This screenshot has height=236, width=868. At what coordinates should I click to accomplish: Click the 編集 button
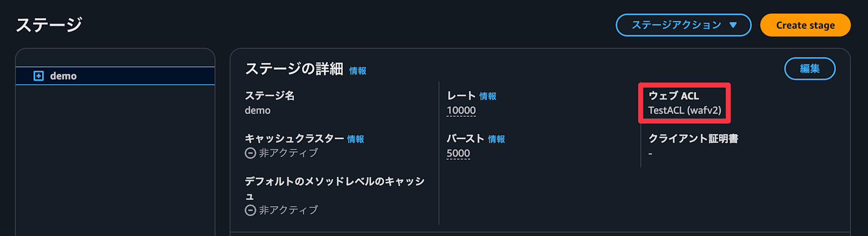point(810,69)
